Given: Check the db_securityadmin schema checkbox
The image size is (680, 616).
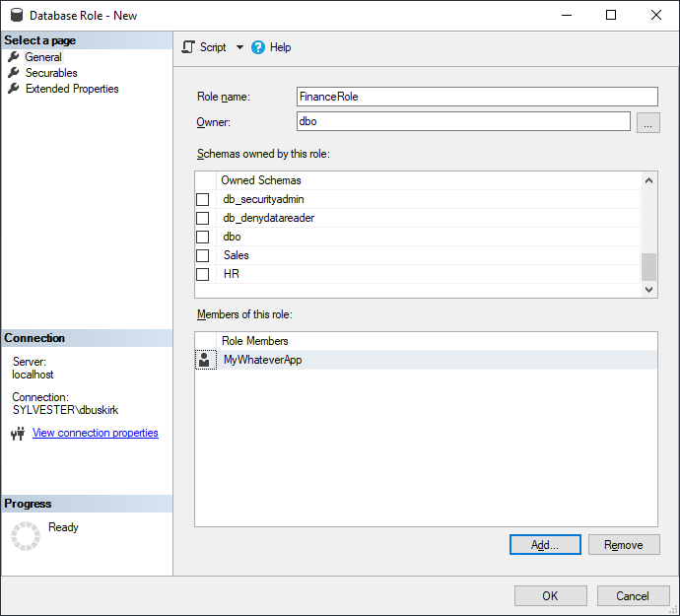Looking at the screenshot, I should point(203,199).
